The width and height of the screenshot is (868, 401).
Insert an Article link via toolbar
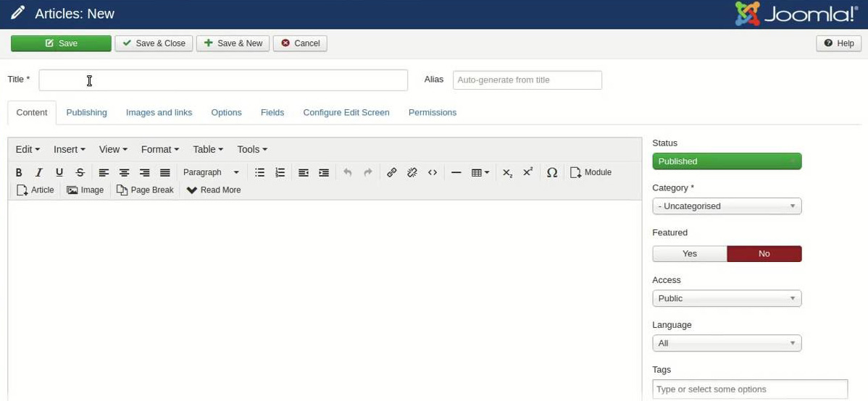(36, 190)
